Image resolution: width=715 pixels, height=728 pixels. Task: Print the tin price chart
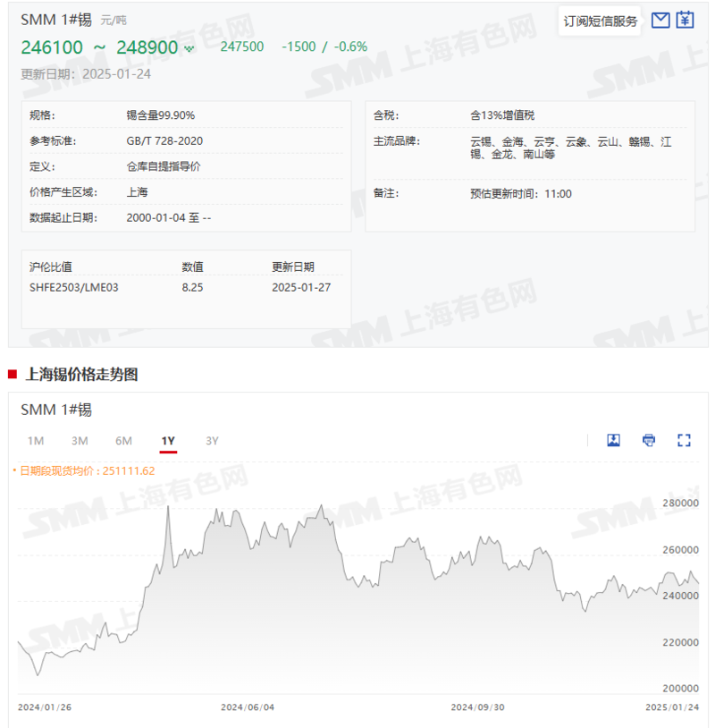649,440
